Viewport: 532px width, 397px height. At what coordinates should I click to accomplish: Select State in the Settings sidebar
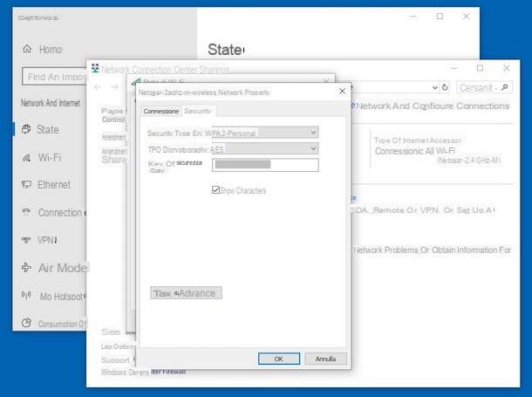coord(40,129)
